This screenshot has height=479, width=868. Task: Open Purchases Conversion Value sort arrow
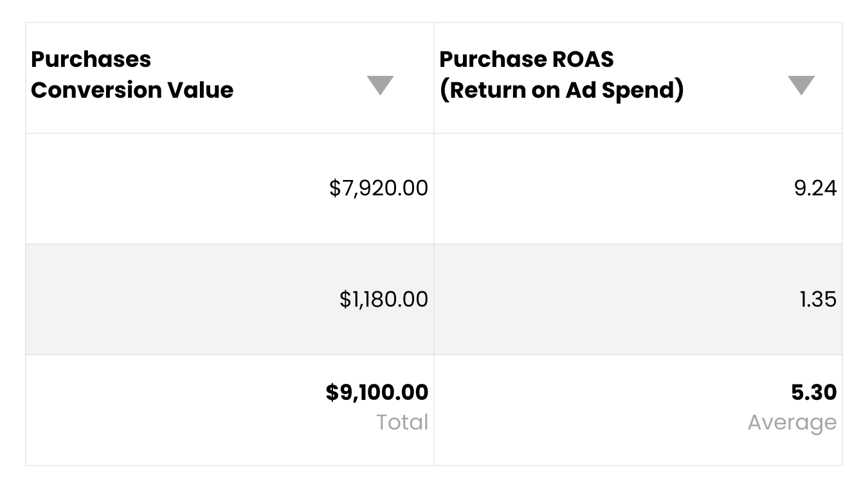[380, 85]
